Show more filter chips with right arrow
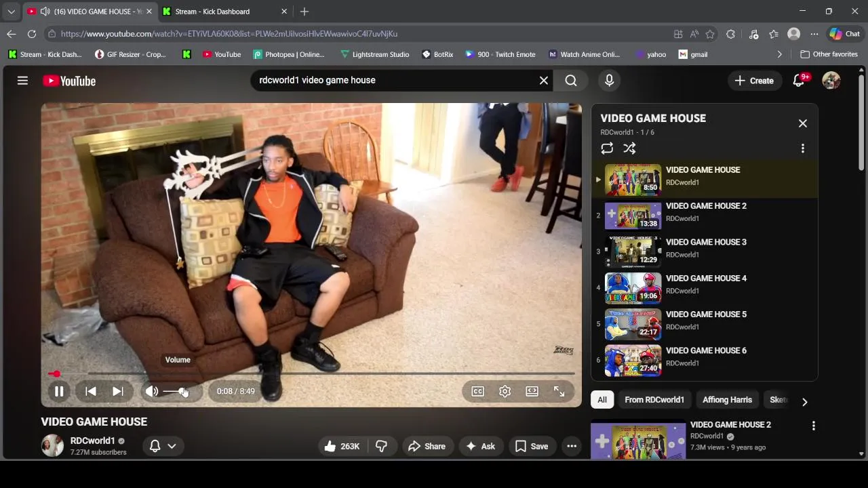This screenshot has width=868, height=488. pos(804,401)
